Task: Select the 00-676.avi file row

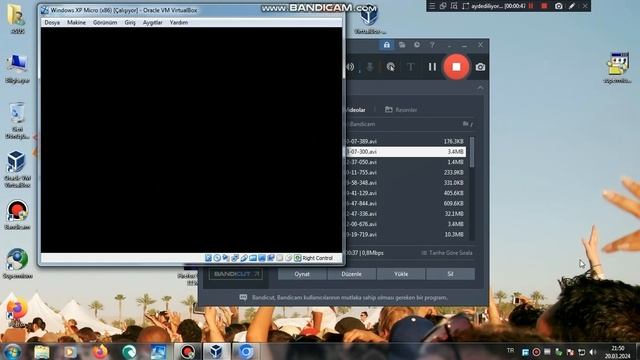Action: coord(406,224)
